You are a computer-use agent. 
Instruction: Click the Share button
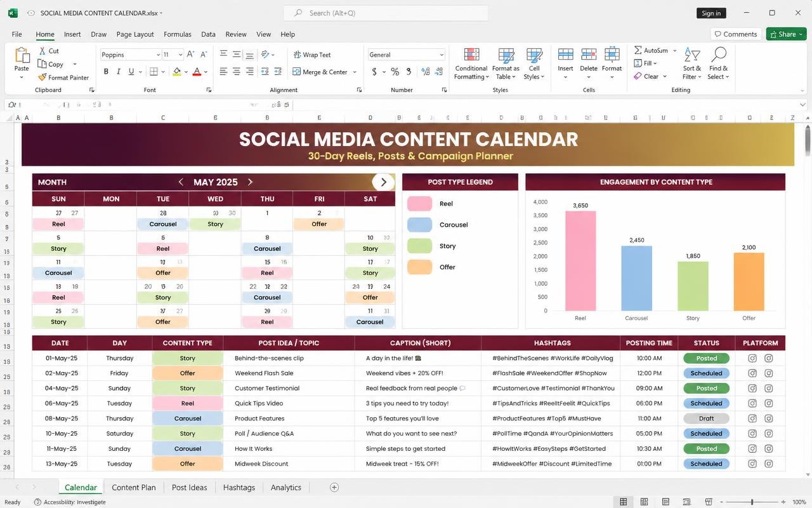coord(786,34)
